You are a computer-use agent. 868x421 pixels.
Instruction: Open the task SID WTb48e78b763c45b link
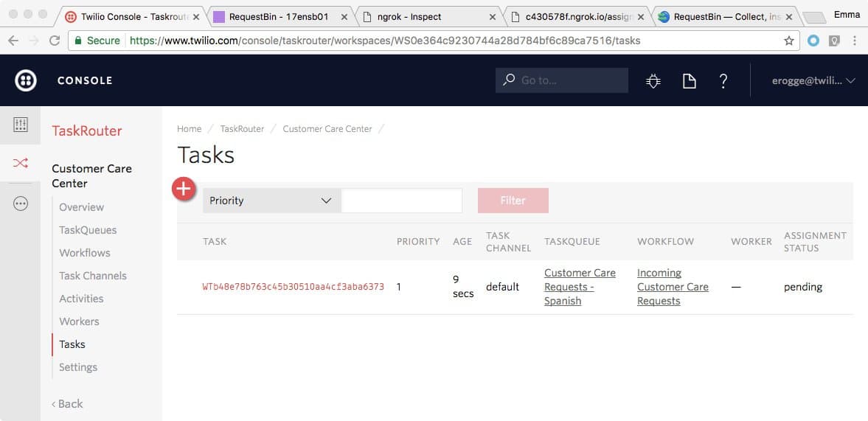(293, 287)
